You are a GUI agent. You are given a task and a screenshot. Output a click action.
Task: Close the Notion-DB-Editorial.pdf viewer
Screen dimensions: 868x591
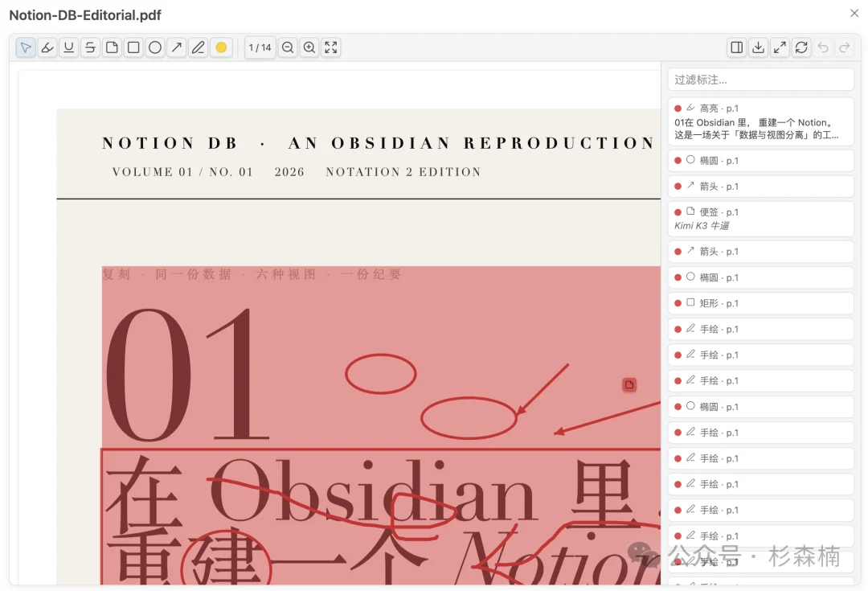click(x=854, y=13)
